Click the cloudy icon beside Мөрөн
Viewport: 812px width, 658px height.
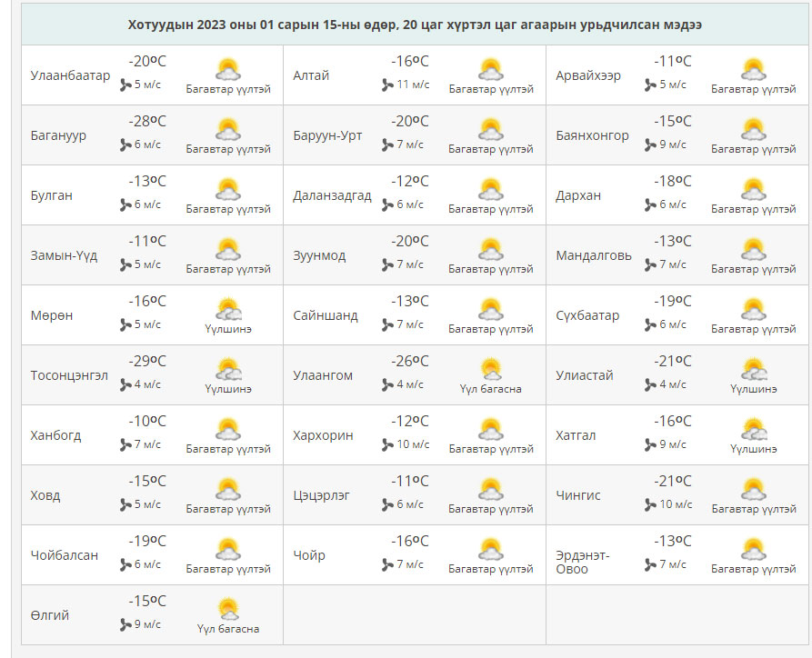click(227, 309)
